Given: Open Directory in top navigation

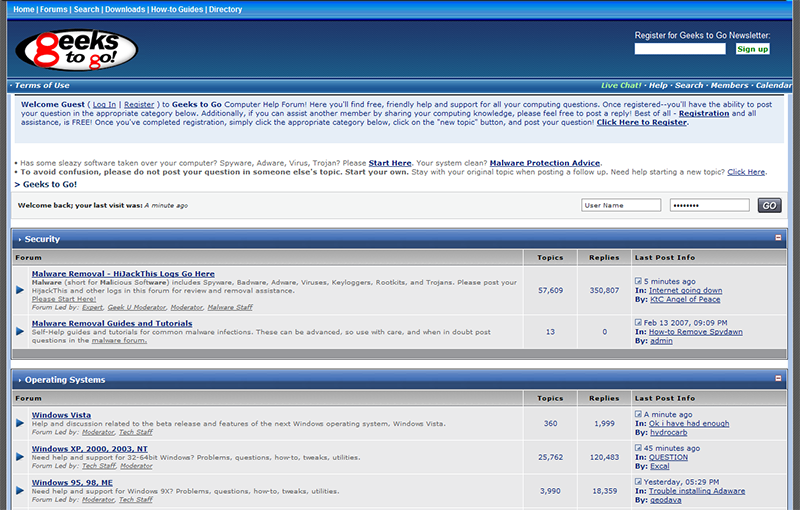Looking at the screenshot, I should tap(225, 9).
